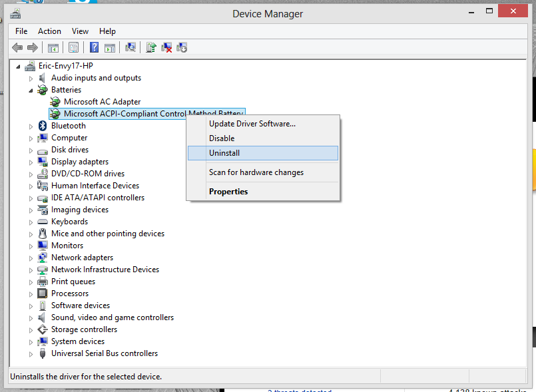Click the Bluetooth icon in the device tree
The image size is (536, 392).
(x=43, y=126)
